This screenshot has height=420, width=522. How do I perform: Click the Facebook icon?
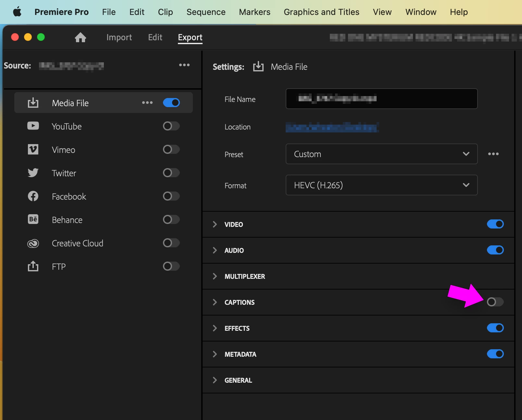click(x=33, y=196)
